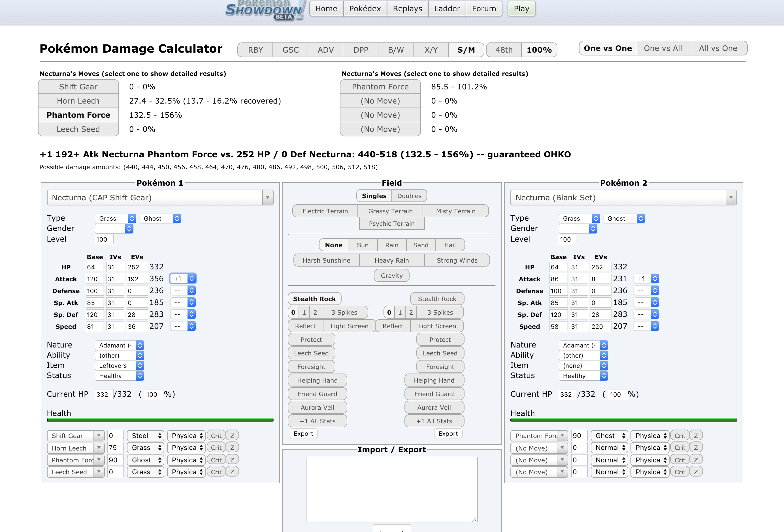Open Pokémon 2 Speed boost dropdown
The image size is (784, 532).
[x=646, y=326]
